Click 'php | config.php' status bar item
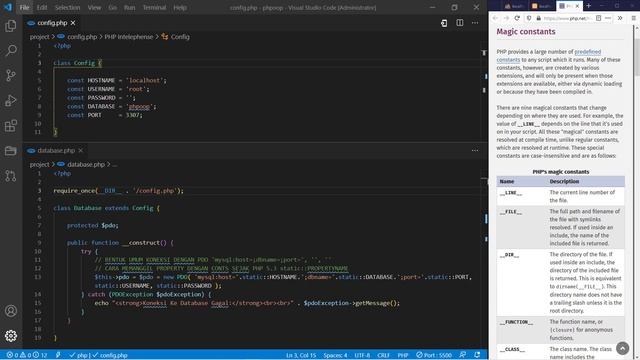 [x=98, y=355]
